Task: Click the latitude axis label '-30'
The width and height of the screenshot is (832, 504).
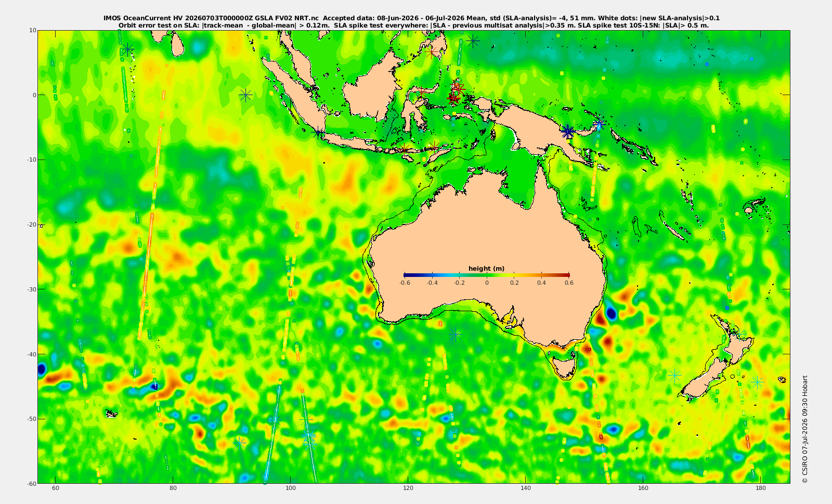Action: click(x=31, y=289)
